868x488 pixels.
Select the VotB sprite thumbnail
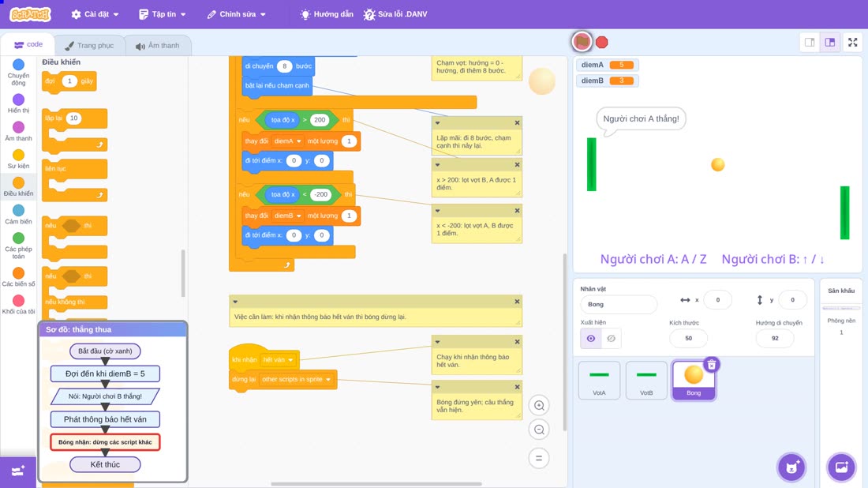pyautogui.click(x=646, y=380)
